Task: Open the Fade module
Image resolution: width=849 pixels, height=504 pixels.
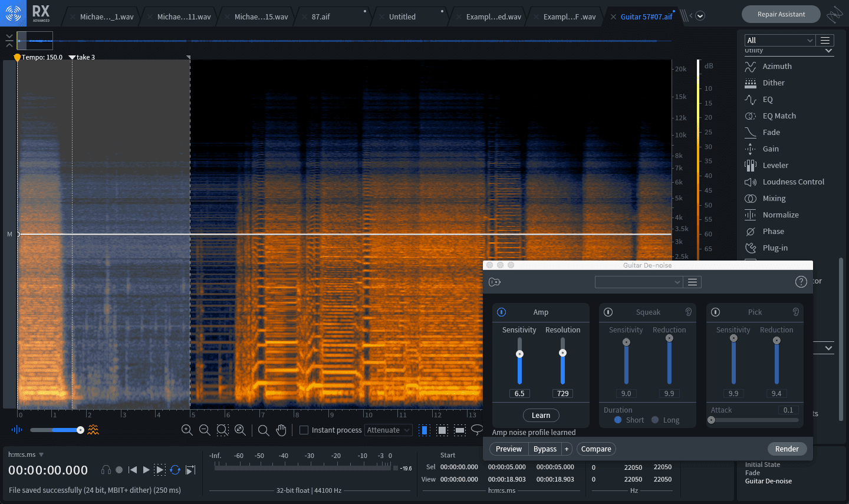Action: 771,133
